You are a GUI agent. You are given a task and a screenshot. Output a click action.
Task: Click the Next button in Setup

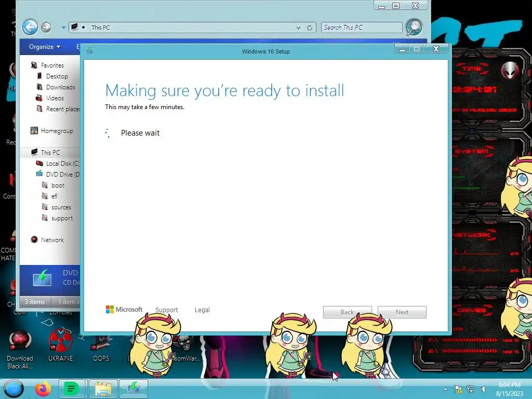pos(402,312)
